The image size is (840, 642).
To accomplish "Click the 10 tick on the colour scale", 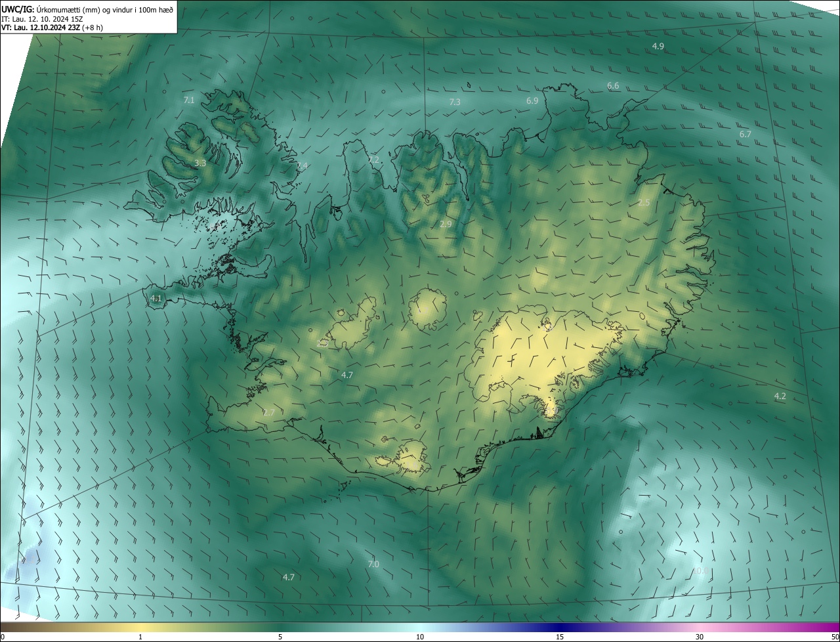I will [420, 637].
